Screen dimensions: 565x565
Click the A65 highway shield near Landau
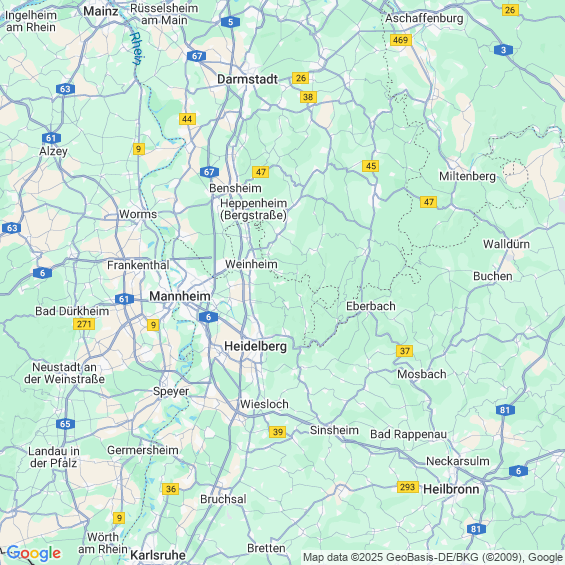[x=66, y=424]
